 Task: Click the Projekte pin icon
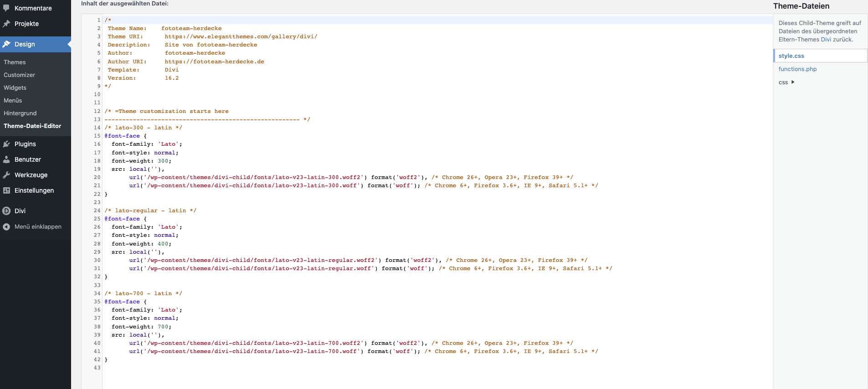coord(6,24)
